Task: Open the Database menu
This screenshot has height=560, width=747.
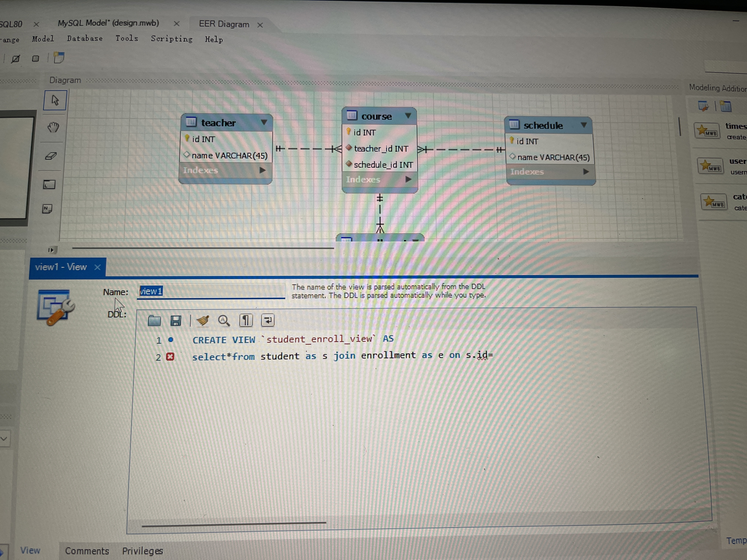Action: 85,39
